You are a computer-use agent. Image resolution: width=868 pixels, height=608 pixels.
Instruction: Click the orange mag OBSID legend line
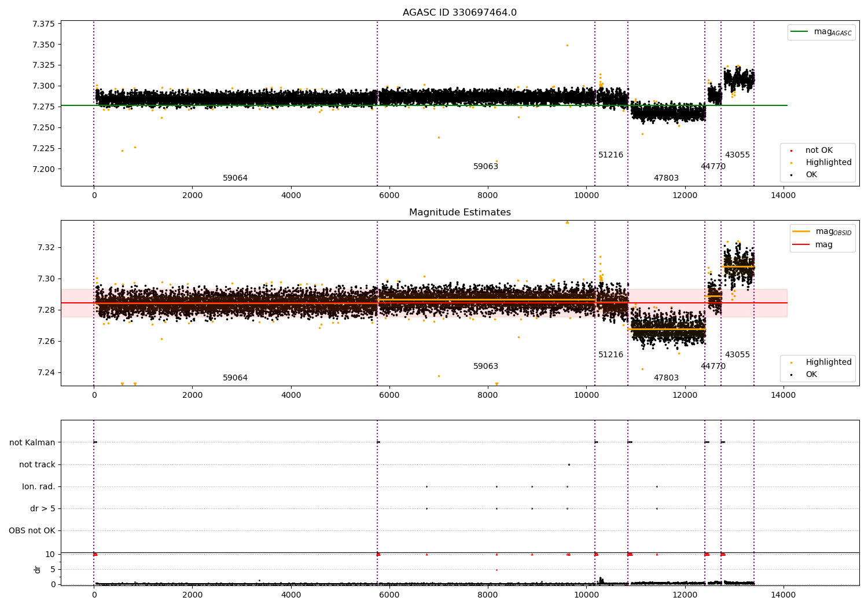(x=801, y=232)
